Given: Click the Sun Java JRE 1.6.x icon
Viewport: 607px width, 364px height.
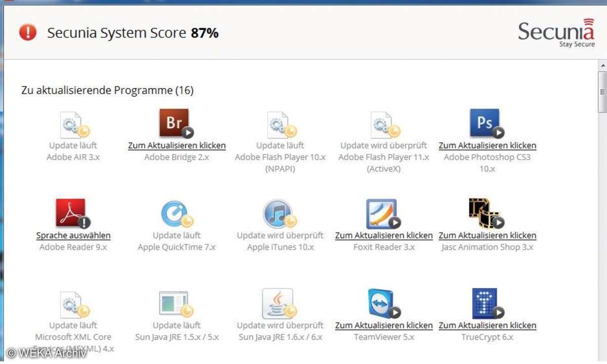Looking at the screenshot, I should click(280, 304).
